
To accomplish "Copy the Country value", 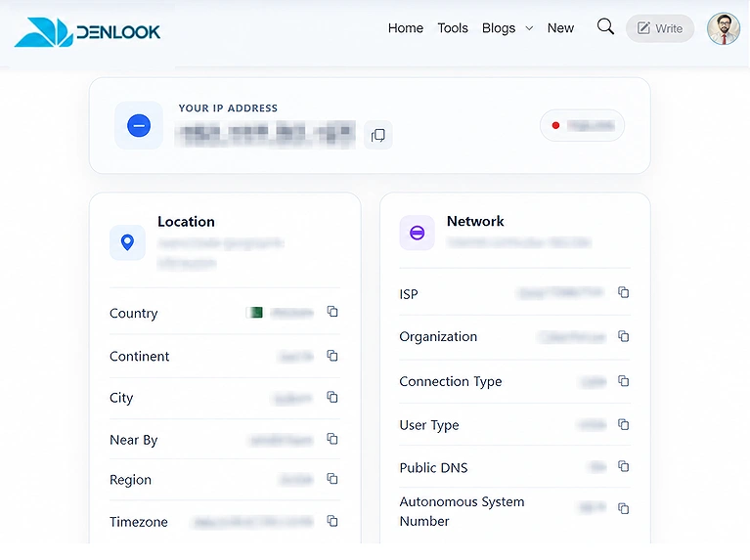I will tap(332, 312).
